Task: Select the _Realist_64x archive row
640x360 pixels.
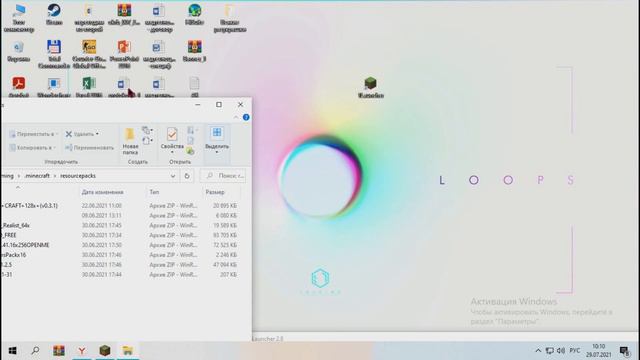Action: point(121,225)
